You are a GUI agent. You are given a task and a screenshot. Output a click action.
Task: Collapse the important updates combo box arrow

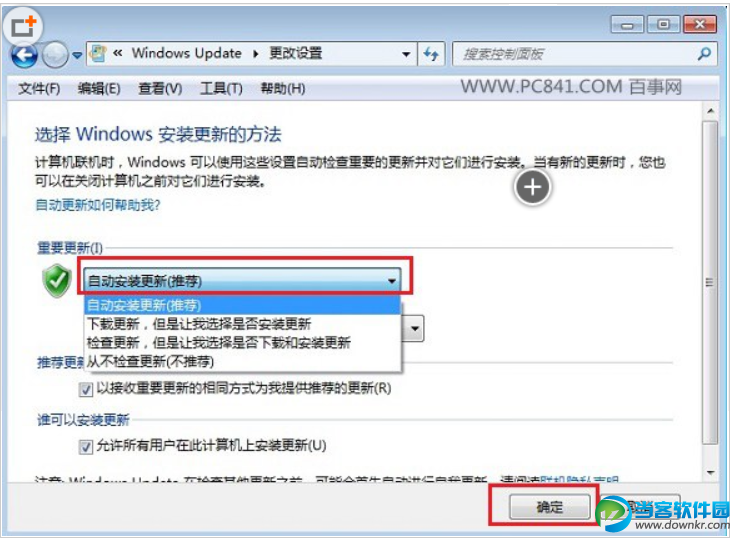pyautogui.click(x=391, y=281)
